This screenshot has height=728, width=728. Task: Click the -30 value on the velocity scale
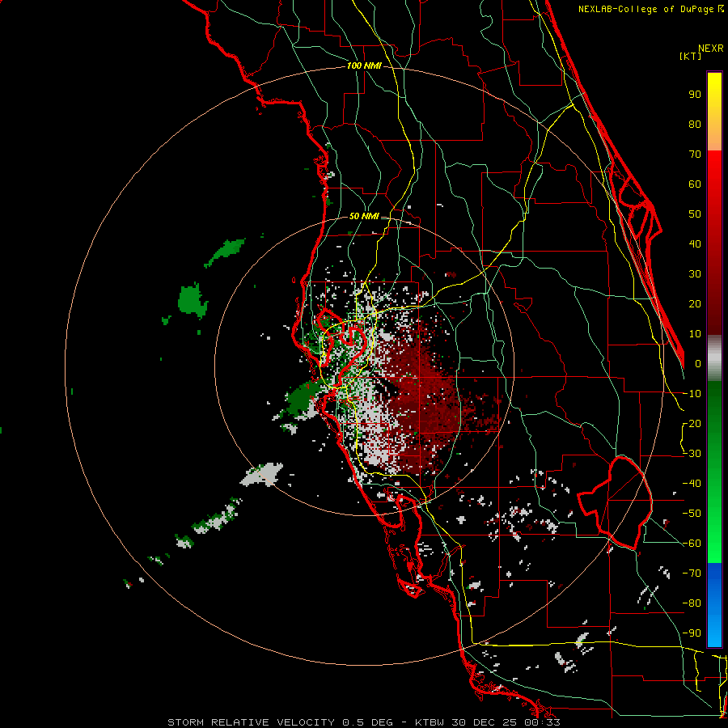[692, 454]
